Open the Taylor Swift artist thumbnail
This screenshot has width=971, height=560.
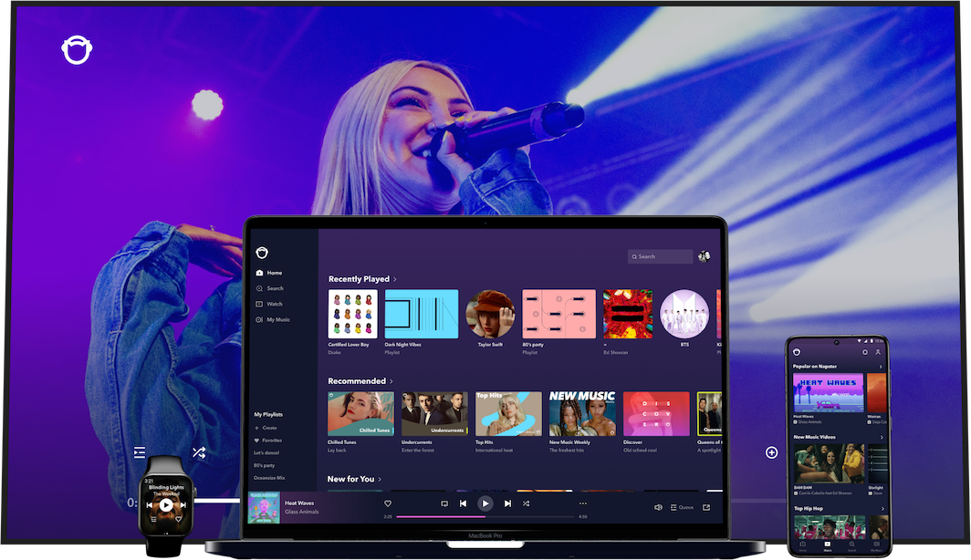[490, 314]
